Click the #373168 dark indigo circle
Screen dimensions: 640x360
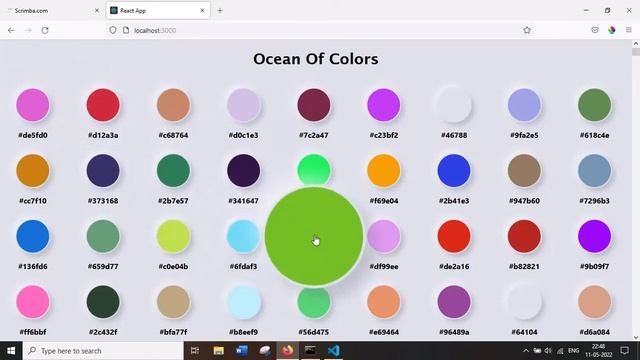(103, 171)
